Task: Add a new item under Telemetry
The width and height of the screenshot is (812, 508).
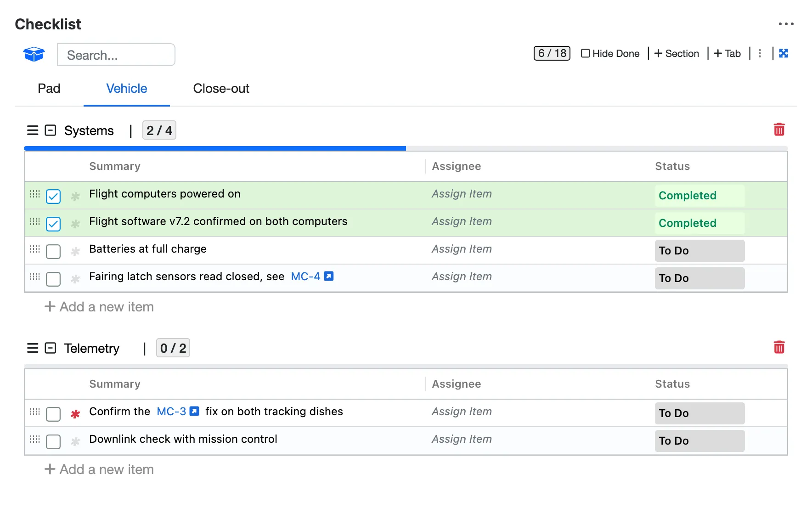Action: (99, 469)
